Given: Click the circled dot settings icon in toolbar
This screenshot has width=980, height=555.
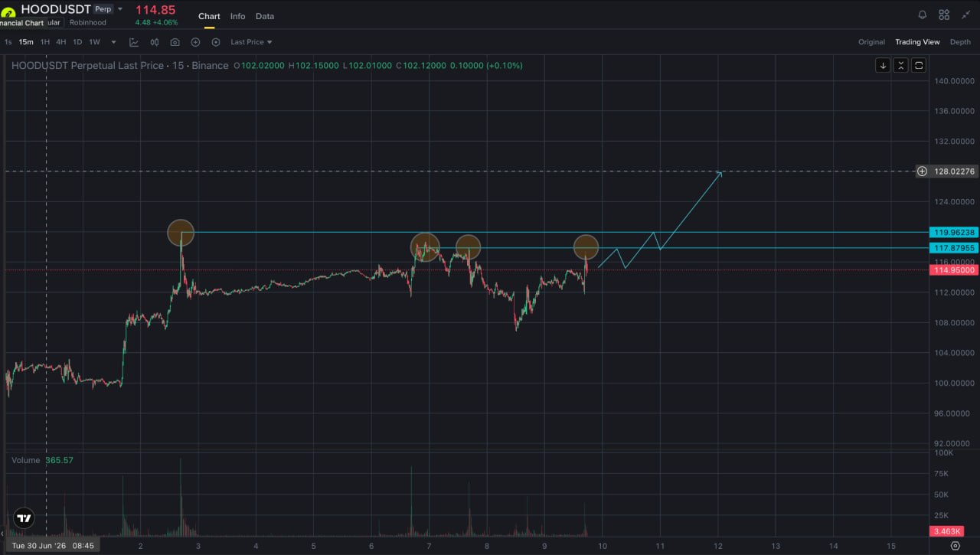Looking at the screenshot, I should 216,42.
